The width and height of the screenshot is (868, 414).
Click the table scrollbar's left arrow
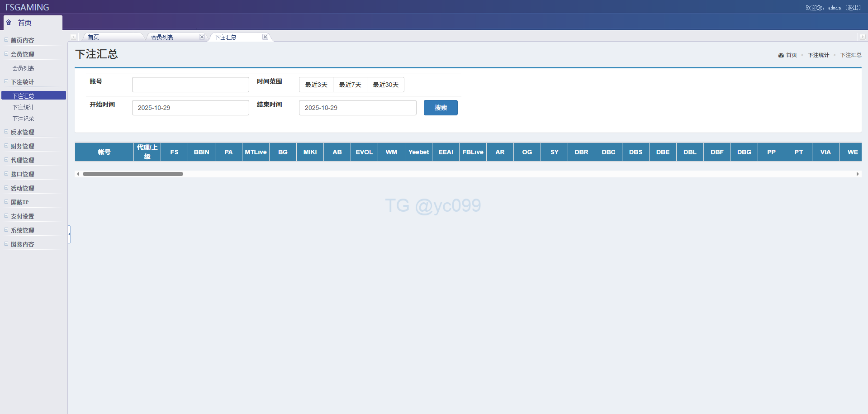[78, 174]
